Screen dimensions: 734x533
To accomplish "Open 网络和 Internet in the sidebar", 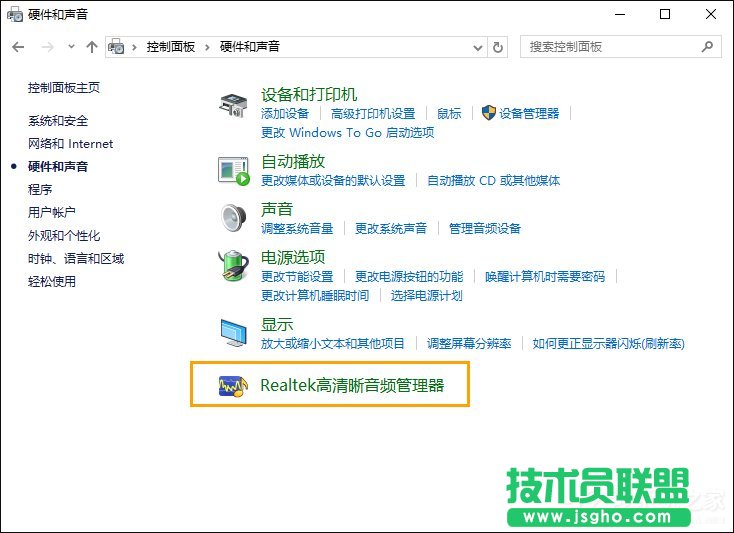I will coord(70,144).
